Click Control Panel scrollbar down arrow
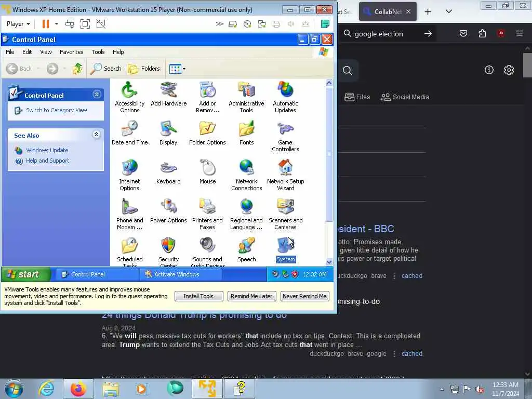532x399 pixels. pyautogui.click(x=329, y=262)
